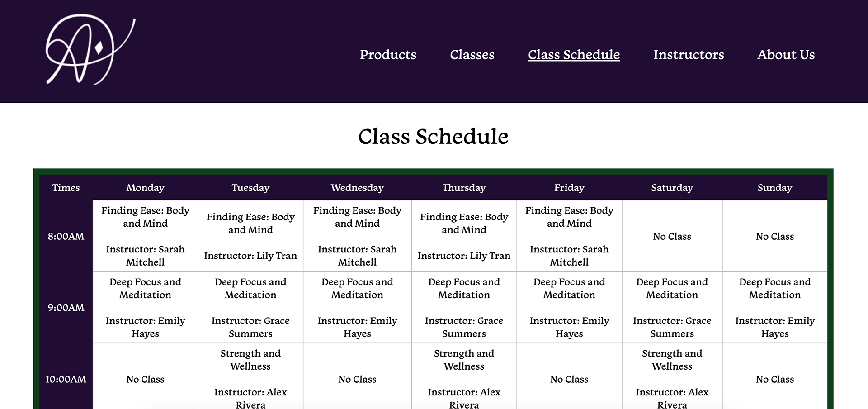Select the Class Schedule nav link

click(574, 55)
